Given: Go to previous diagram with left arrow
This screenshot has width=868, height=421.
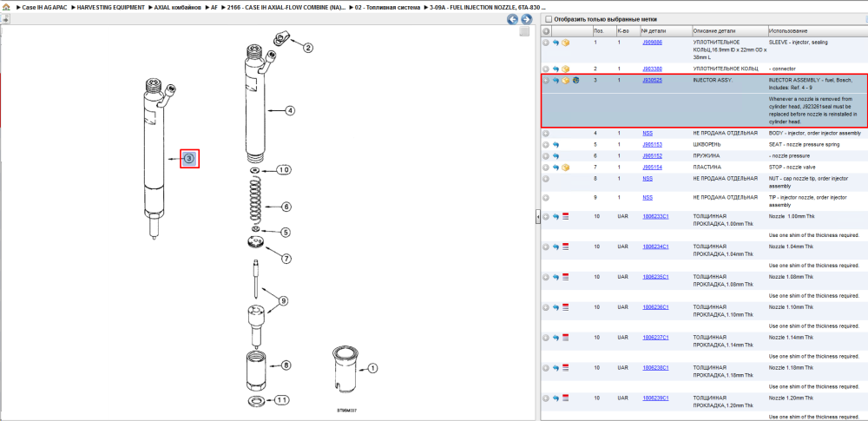Looking at the screenshot, I should [x=513, y=19].
